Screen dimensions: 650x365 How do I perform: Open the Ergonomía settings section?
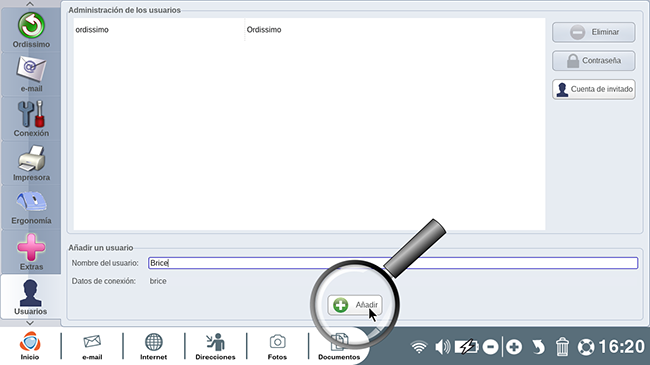pos(31,207)
